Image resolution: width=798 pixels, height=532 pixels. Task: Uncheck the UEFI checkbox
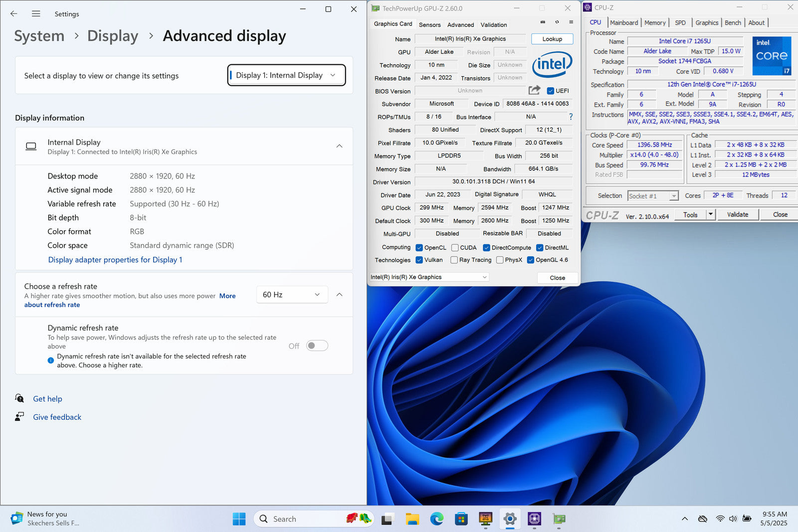point(551,91)
